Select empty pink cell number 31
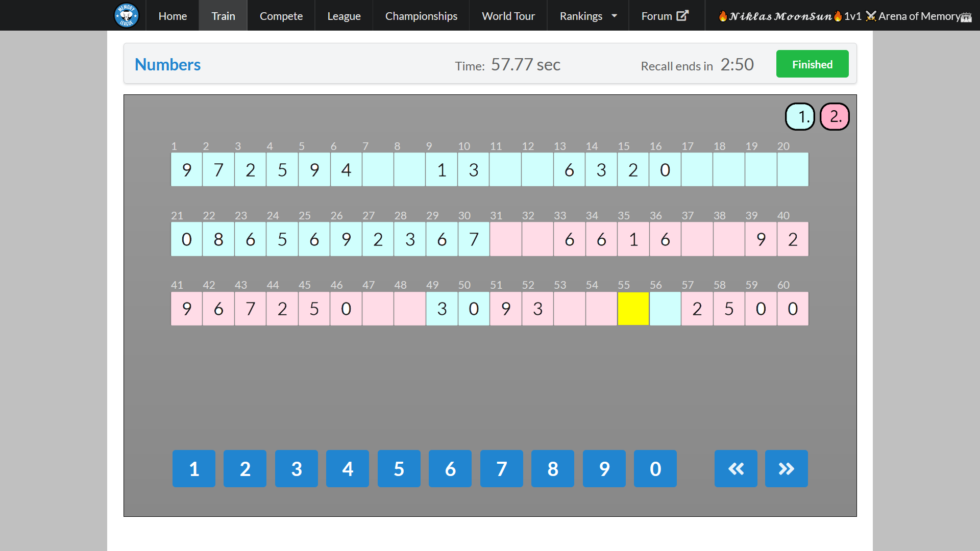Image resolution: width=980 pixels, height=551 pixels. (x=505, y=239)
